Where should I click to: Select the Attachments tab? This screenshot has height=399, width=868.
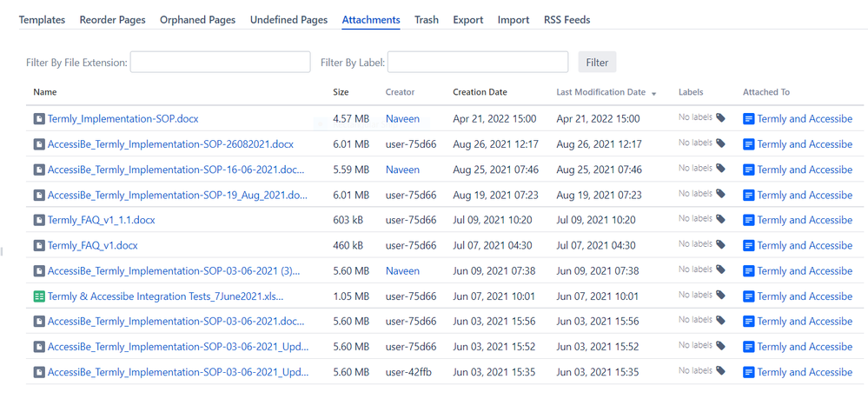[x=371, y=20]
